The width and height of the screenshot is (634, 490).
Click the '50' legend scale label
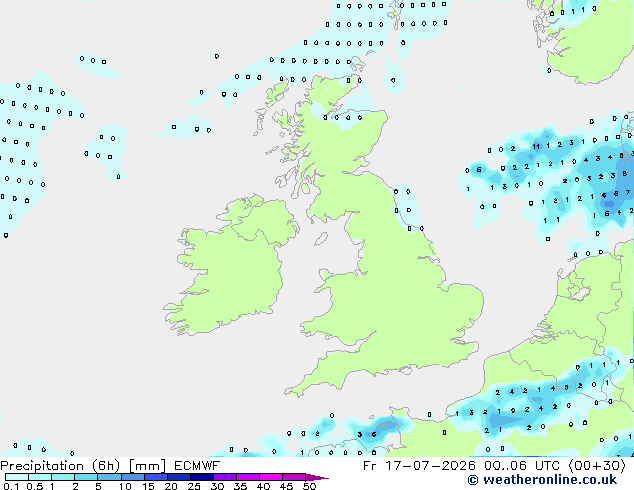[x=309, y=486]
